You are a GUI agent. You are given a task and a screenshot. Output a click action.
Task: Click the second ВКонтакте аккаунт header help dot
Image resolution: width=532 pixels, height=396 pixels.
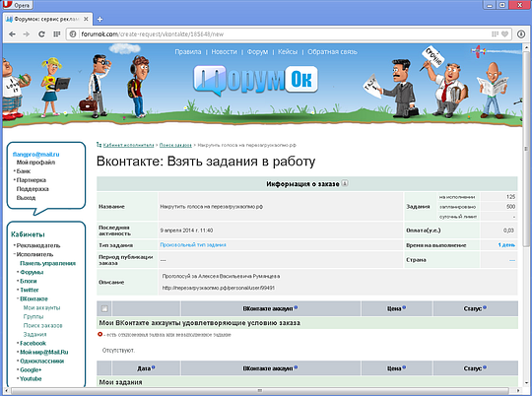[x=296, y=367]
